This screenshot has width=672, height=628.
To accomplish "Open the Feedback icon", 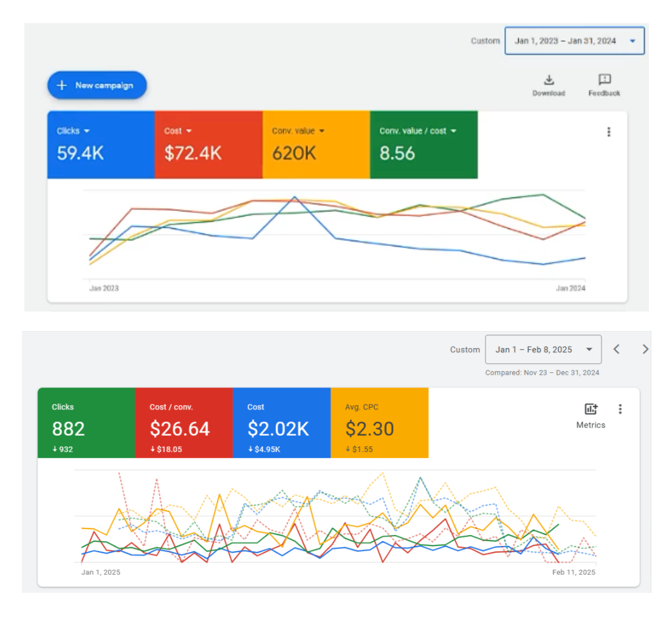I will [604, 80].
